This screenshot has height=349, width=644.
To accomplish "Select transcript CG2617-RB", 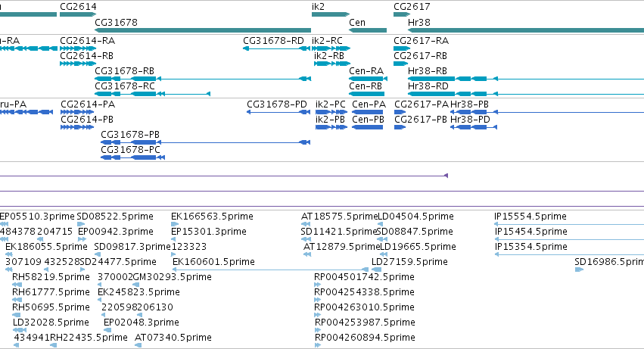I will (x=420, y=55).
